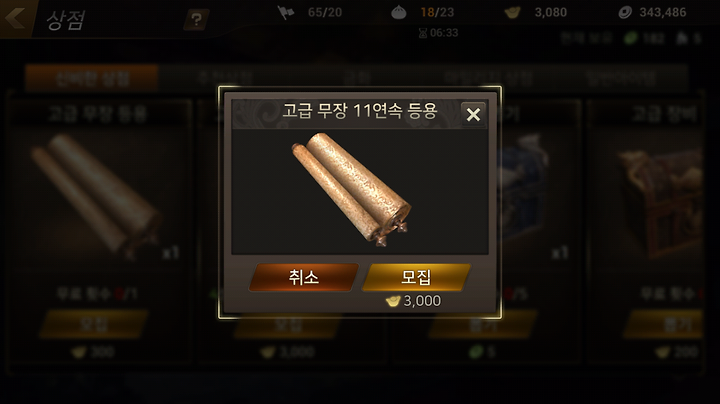
Task: Click the blurred scroll item in first card
Action: click(x=95, y=197)
